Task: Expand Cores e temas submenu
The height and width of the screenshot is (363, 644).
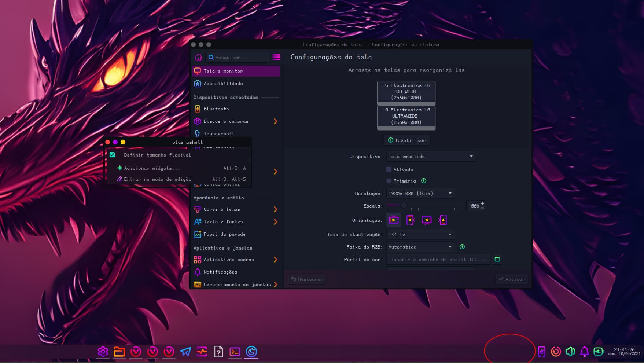Action: [276, 209]
